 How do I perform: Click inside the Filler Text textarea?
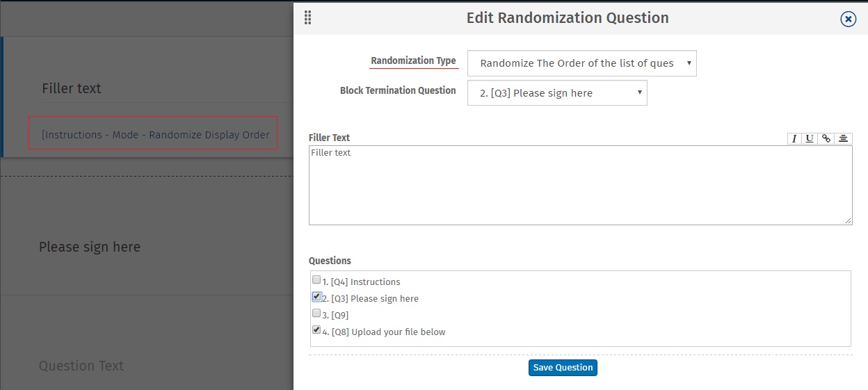[580, 185]
